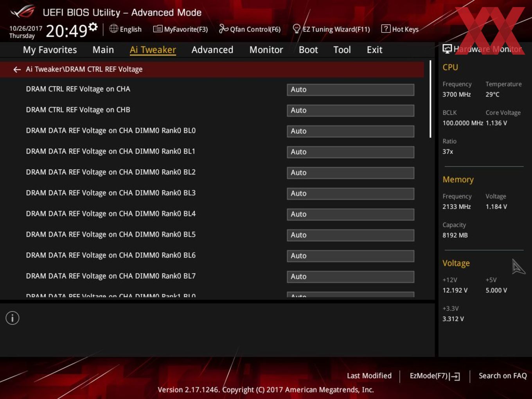Select the CHA DIMM0 Rank0 BL3 label
Image resolution: width=532 pixels, height=399 pixels.
click(111, 193)
